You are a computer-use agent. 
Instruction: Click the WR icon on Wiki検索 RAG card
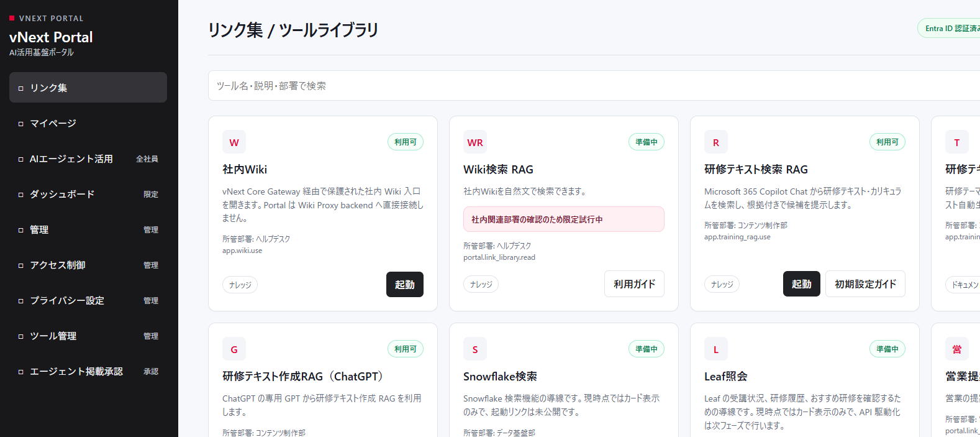(475, 142)
